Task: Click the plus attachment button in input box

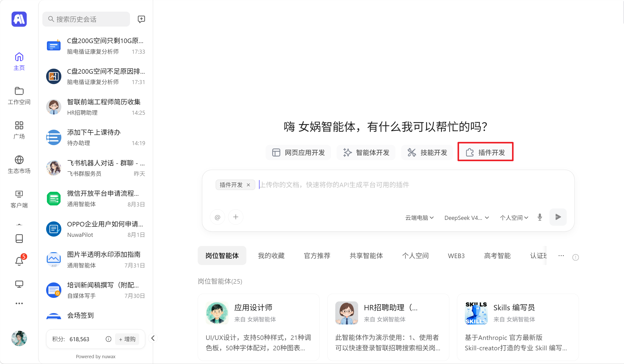Action: coord(236,217)
